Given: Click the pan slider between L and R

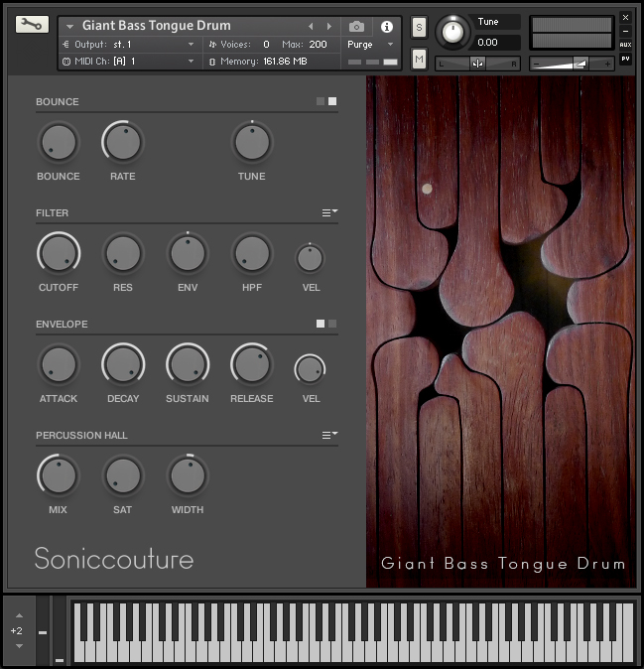Looking at the screenshot, I should pyautogui.click(x=477, y=64).
